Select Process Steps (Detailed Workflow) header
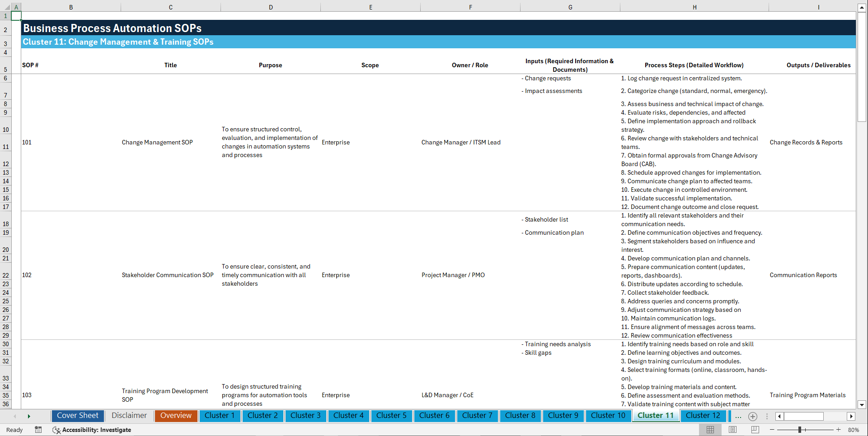This screenshot has height=436, width=868. point(694,65)
